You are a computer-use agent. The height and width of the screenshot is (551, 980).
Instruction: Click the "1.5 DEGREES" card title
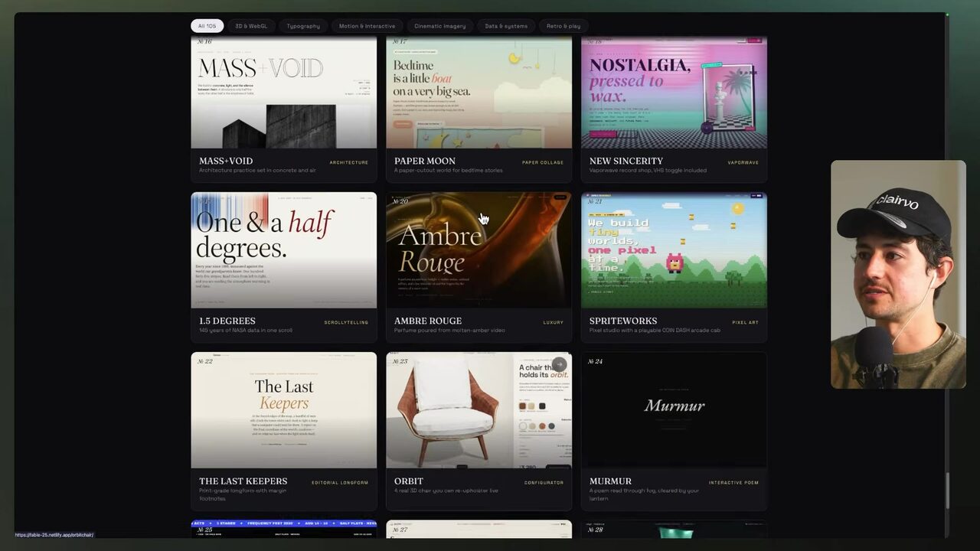pyautogui.click(x=227, y=321)
